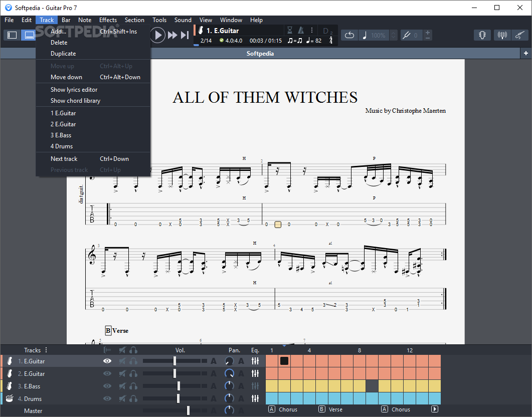This screenshot has height=417, width=532.
Task: Solo the 2. E.Guitar track headphones
Action: click(x=133, y=373)
